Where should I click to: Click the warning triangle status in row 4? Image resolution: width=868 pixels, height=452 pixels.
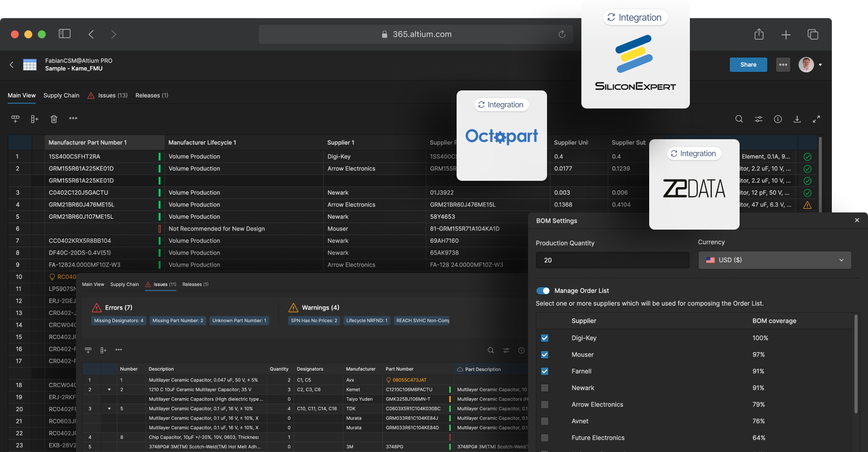point(807,205)
